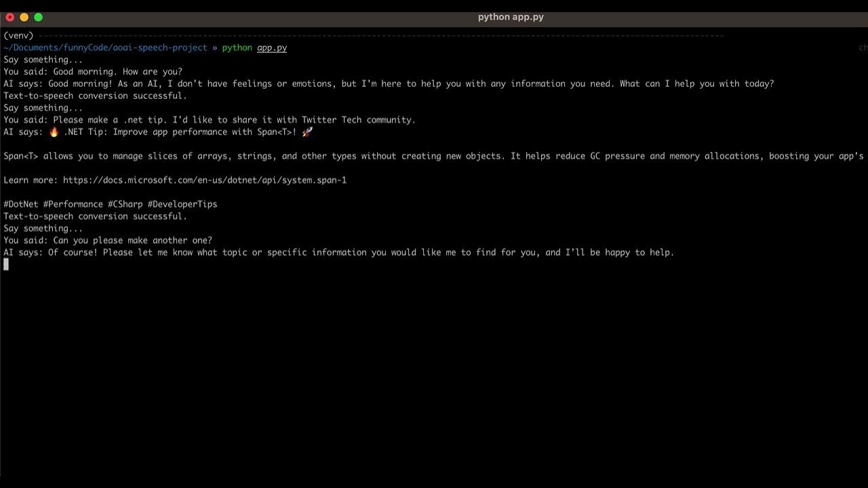This screenshot has height=488, width=868.
Task: Click the green fullscreen window button
Action: 38,17
